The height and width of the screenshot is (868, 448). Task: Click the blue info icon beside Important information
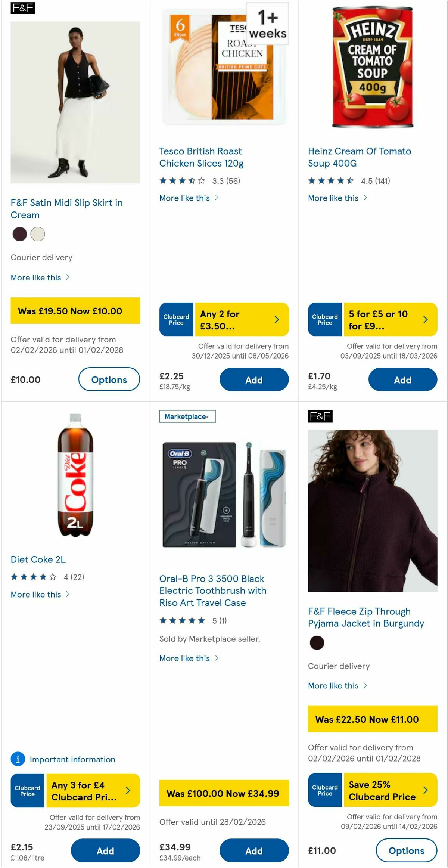click(x=18, y=759)
